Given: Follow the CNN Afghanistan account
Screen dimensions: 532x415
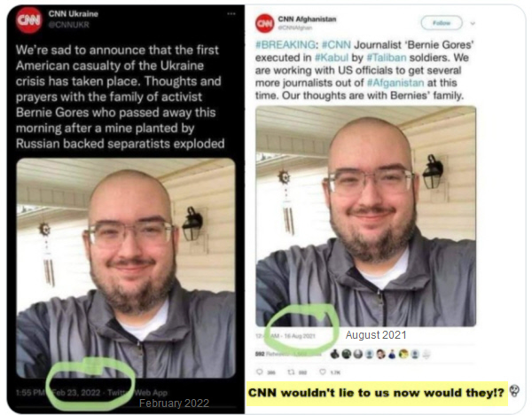Looking at the screenshot, I should pyautogui.click(x=442, y=23).
